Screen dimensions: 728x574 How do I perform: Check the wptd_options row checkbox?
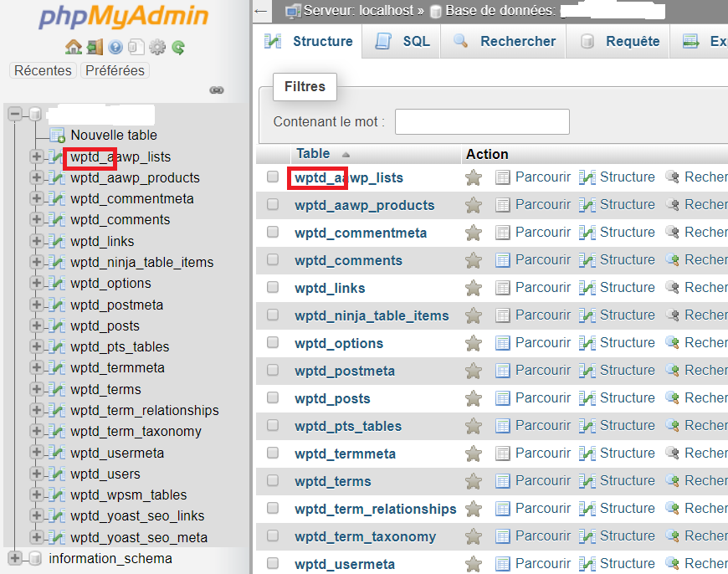tap(273, 342)
